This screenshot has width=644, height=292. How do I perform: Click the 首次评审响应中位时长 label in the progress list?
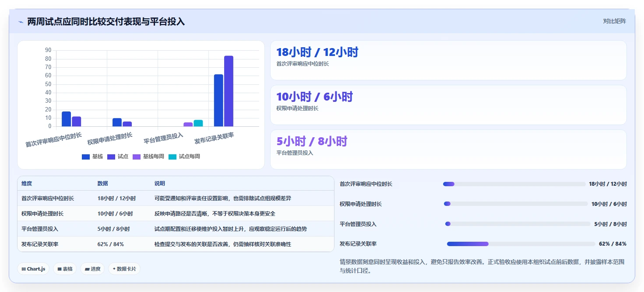click(366, 184)
